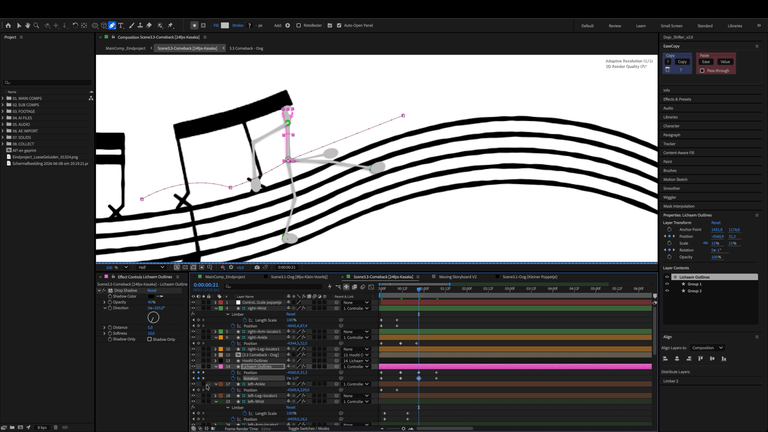Toggle the RotoBezier checkbox

298,25
